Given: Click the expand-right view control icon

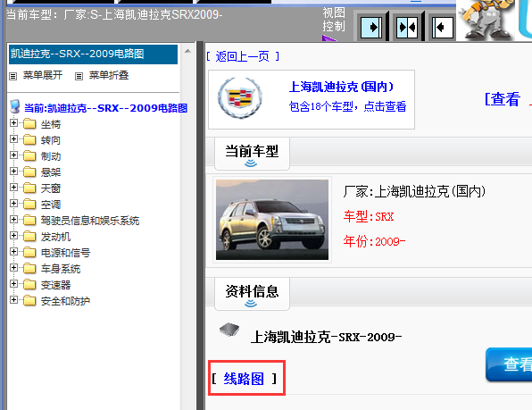Looking at the screenshot, I should pos(370,27).
